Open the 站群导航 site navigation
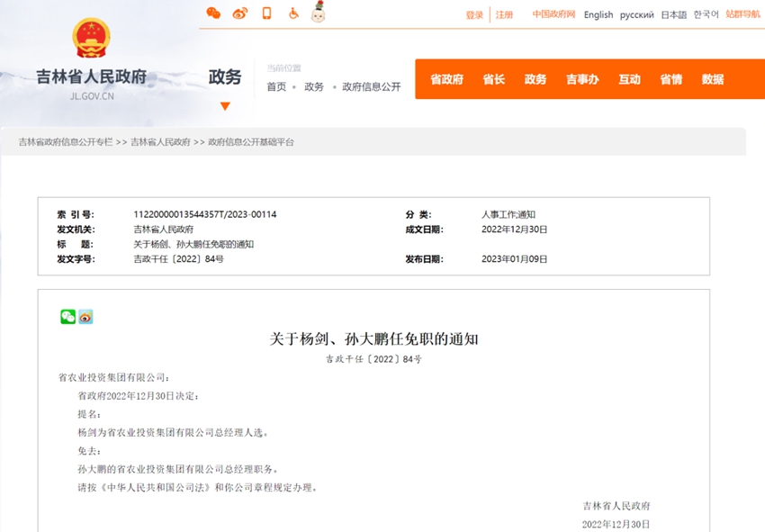765x532 pixels. pyautogui.click(x=743, y=14)
